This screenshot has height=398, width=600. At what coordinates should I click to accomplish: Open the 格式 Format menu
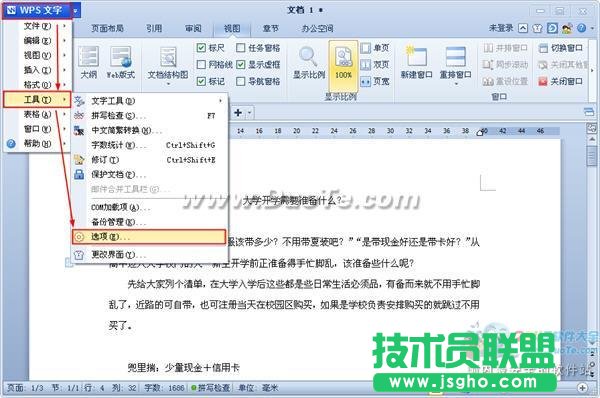coord(37,85)
